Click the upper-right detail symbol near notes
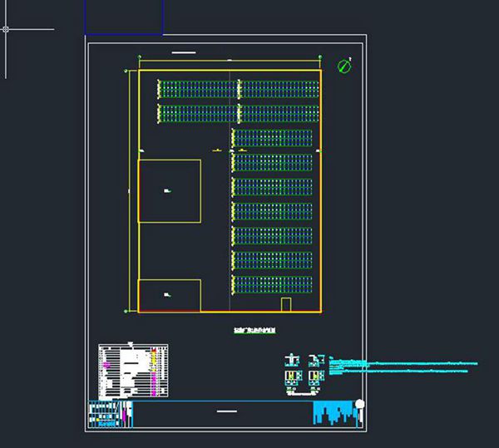Viewport: 499px width, 448px height. (x=314, y=360)
